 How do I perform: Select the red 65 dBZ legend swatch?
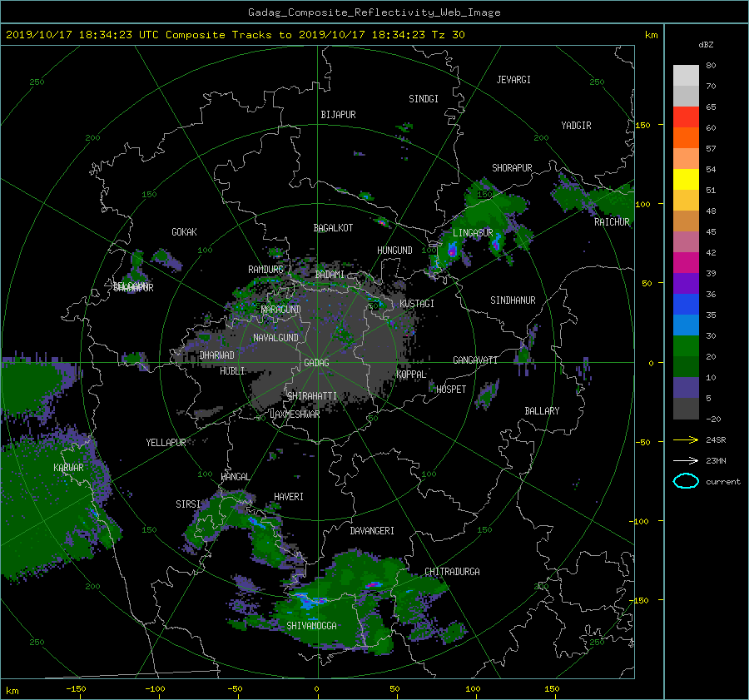(686, 117)
